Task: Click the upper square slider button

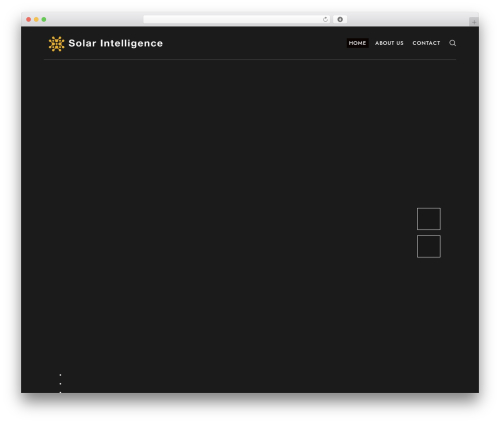Action: pyautogui.click(x=429, y=219)
